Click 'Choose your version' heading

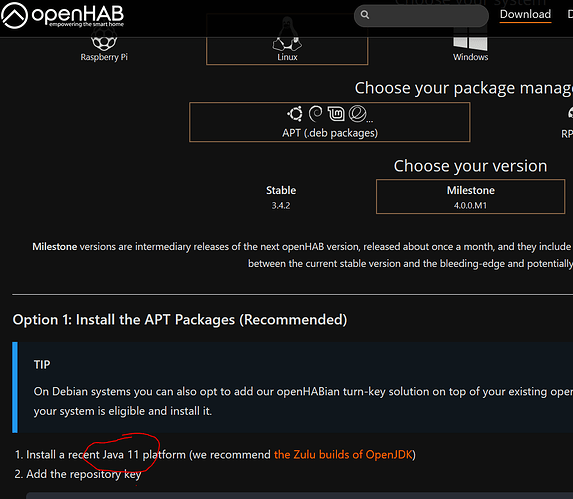pyautogui.click(x=470, y=166)
